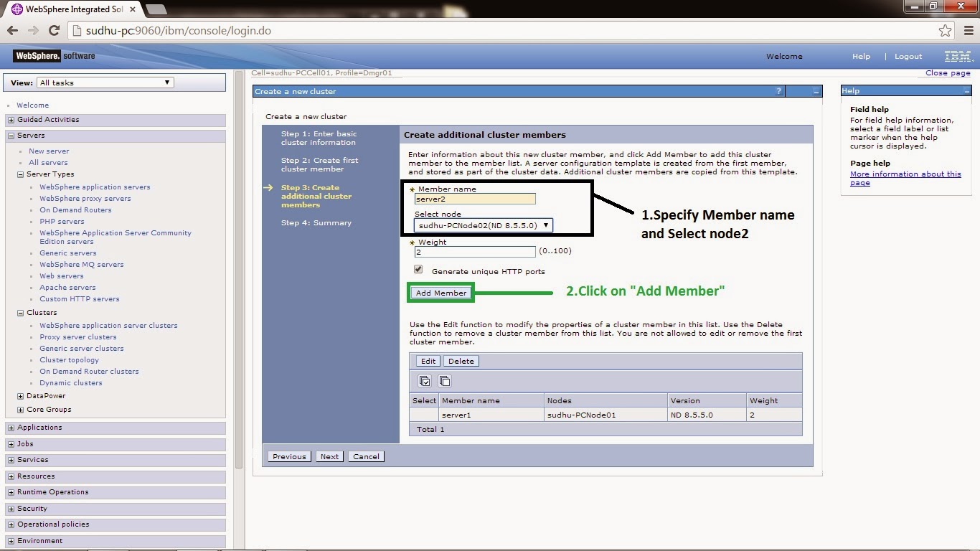Click the deselect all items icon
Viewport: 980px width, 551px height.
445,381
